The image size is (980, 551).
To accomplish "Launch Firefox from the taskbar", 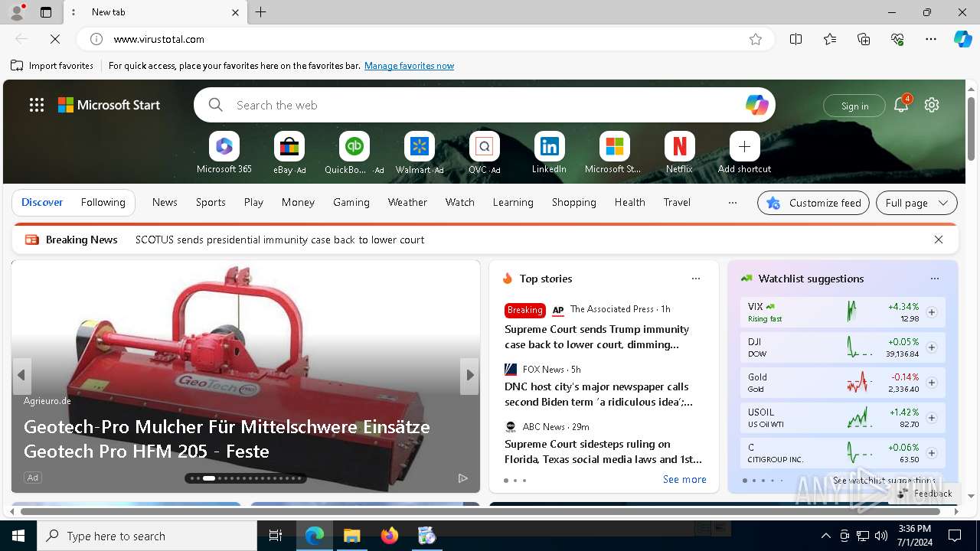I will tap(390, 536).
